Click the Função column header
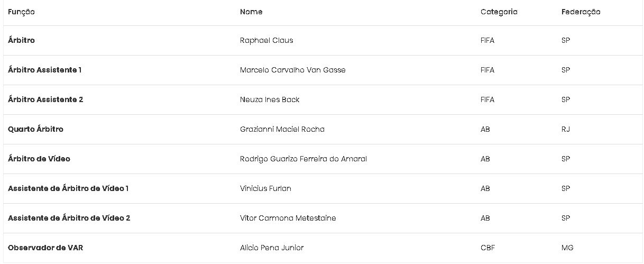 [x=21, y=12]
